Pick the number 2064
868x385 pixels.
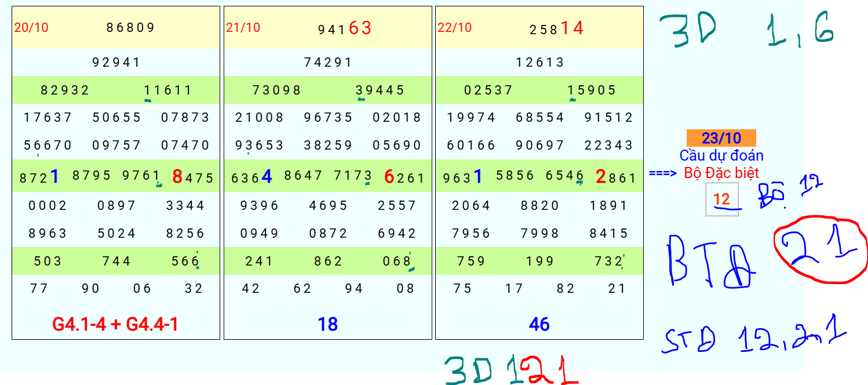(471, 205)
